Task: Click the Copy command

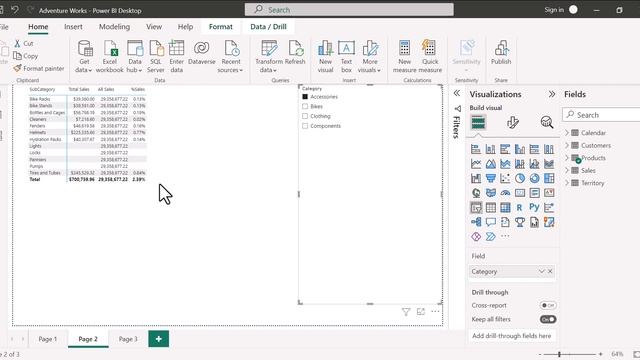Action: point(26,56)
